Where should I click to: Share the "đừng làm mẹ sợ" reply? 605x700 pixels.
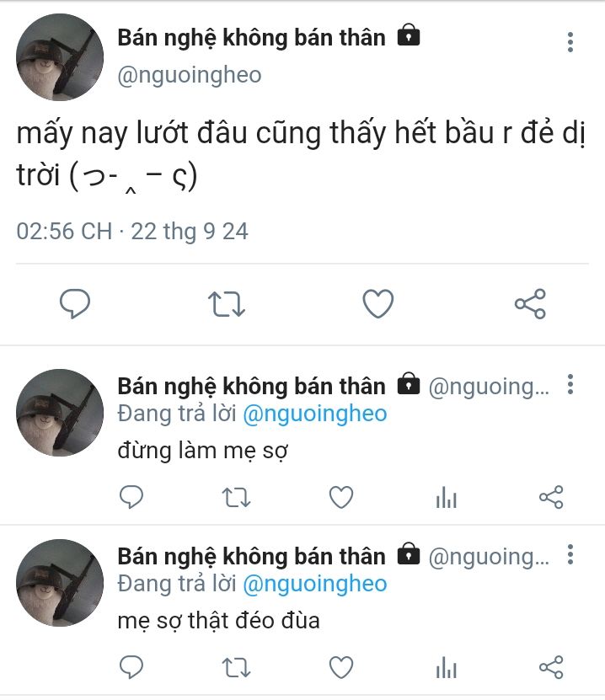click(x=550, y=498)
